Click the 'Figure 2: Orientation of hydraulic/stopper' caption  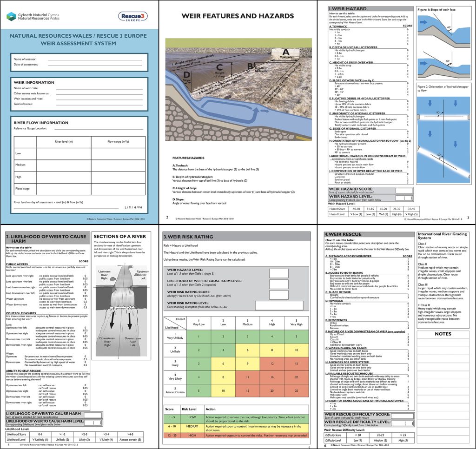point(443,88)
